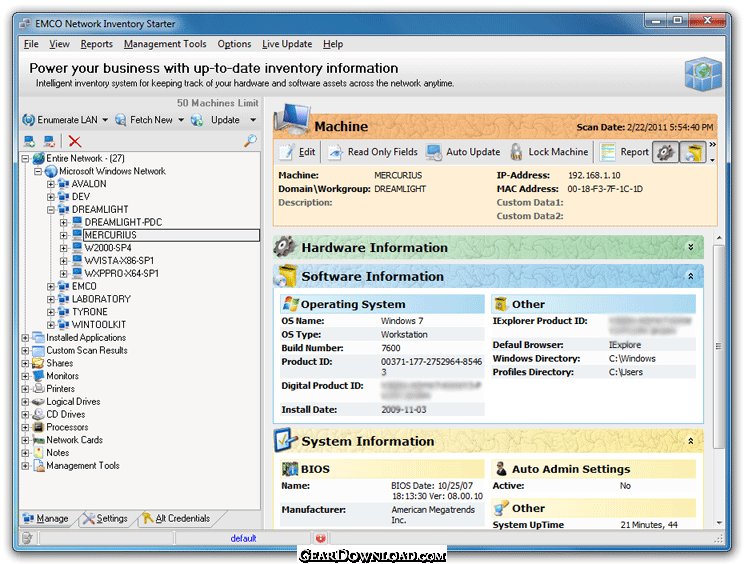Click the default status bar link

[243, 538]
